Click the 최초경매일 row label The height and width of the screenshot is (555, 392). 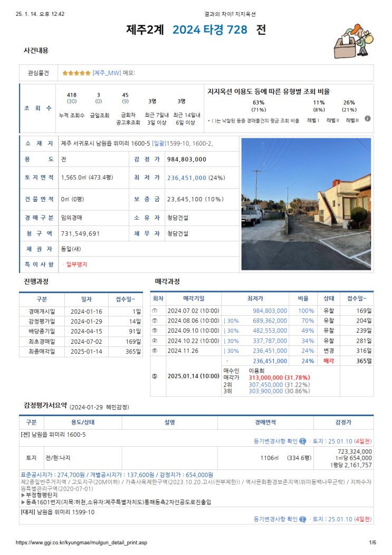tap(42, 342)
